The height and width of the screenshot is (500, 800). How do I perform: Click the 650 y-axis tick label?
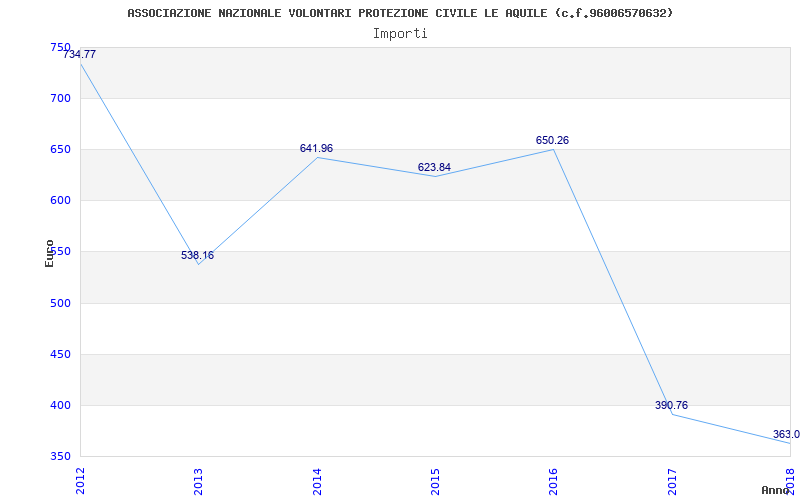pos(60,149)
